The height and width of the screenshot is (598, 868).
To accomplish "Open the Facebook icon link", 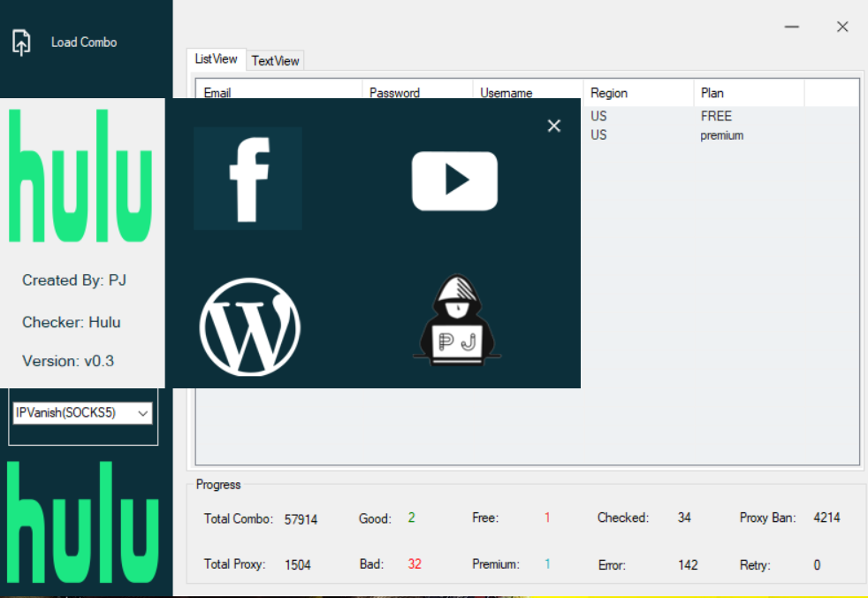I will [x=248, y=179].
